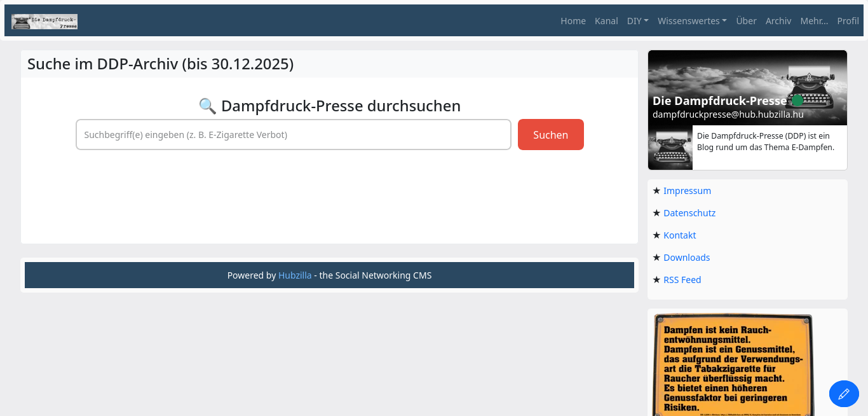Go to the Home page
The image size is (868, 416).
[x=573, y=21]
